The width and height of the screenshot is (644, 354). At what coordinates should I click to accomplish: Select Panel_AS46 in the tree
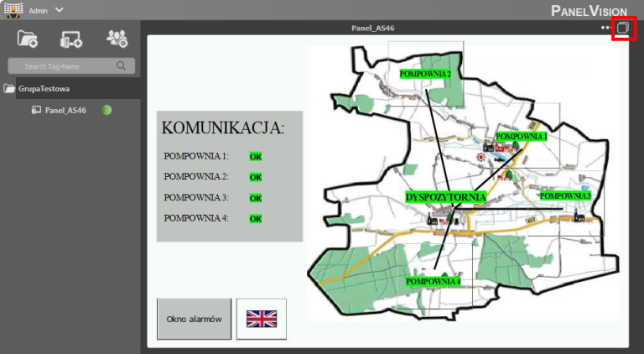click(x=65, y=110)
